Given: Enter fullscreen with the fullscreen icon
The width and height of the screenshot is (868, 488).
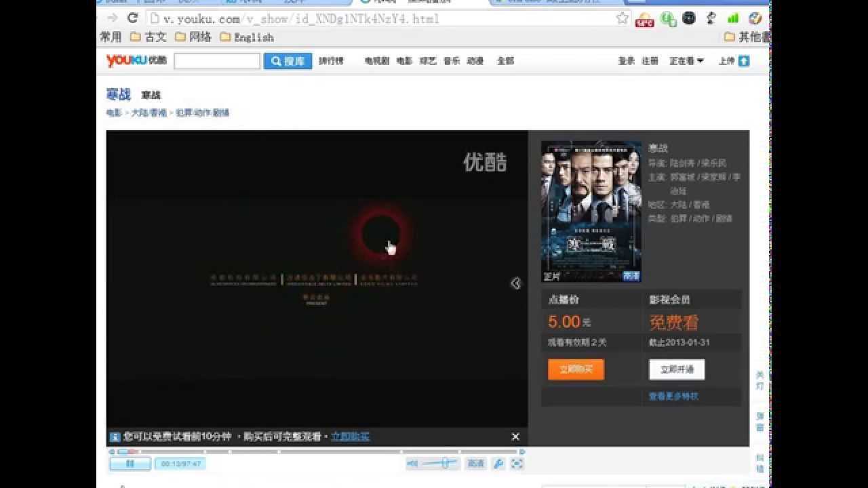Looking at the screenshot, I should (517, 464).
